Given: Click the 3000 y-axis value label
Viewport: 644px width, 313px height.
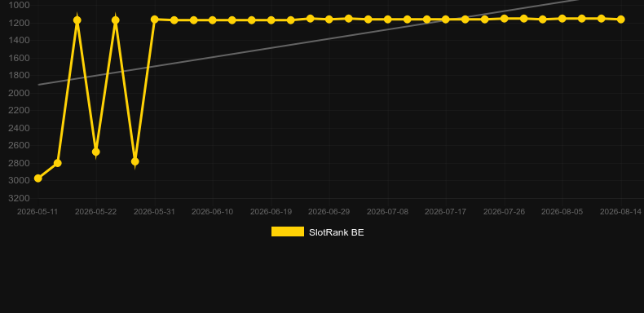Looking at the screenshot, I should 20,181.
